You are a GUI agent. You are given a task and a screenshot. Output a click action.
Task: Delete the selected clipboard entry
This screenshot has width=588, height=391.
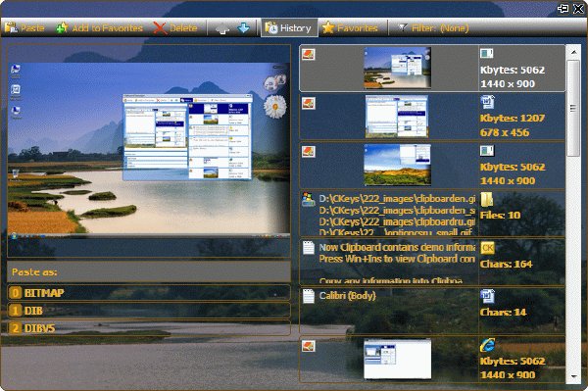pos(175,28)
